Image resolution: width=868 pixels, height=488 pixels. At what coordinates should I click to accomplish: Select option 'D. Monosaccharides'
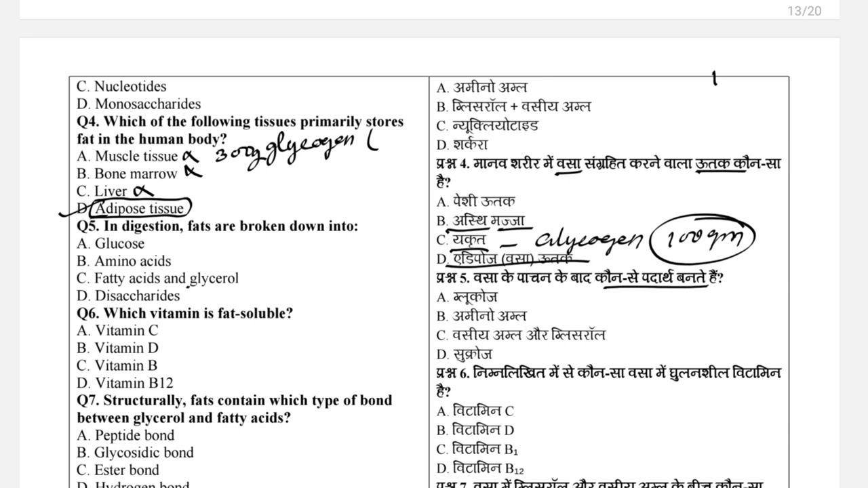(x=139, y=104)
